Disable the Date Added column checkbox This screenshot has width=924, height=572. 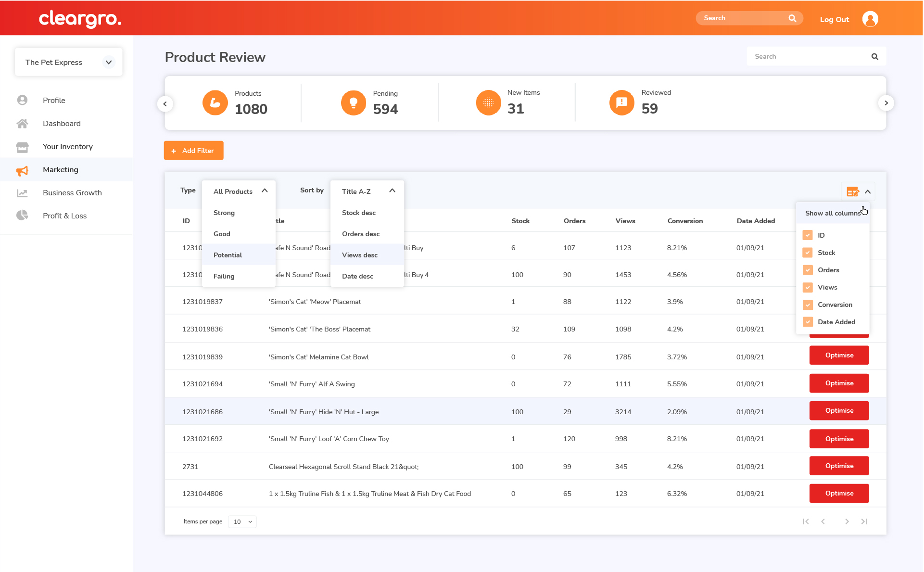[x=808, y=322]
